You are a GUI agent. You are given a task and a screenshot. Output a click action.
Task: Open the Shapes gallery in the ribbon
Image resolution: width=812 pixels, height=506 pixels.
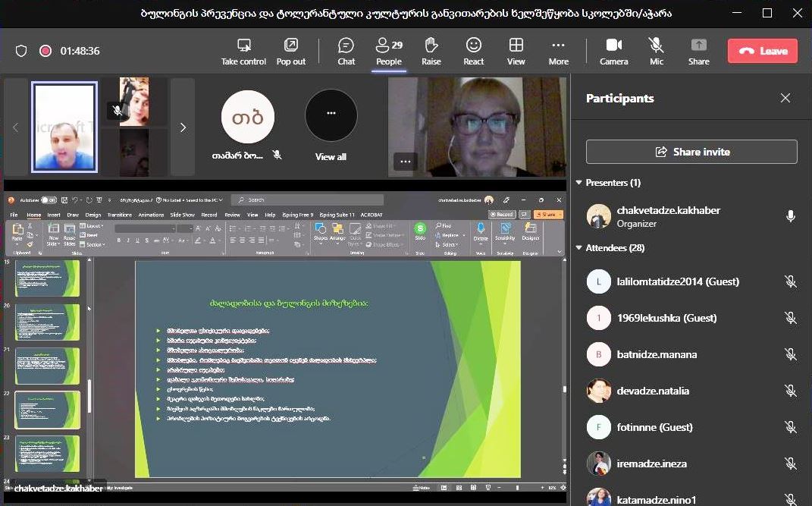pos(320,233)
